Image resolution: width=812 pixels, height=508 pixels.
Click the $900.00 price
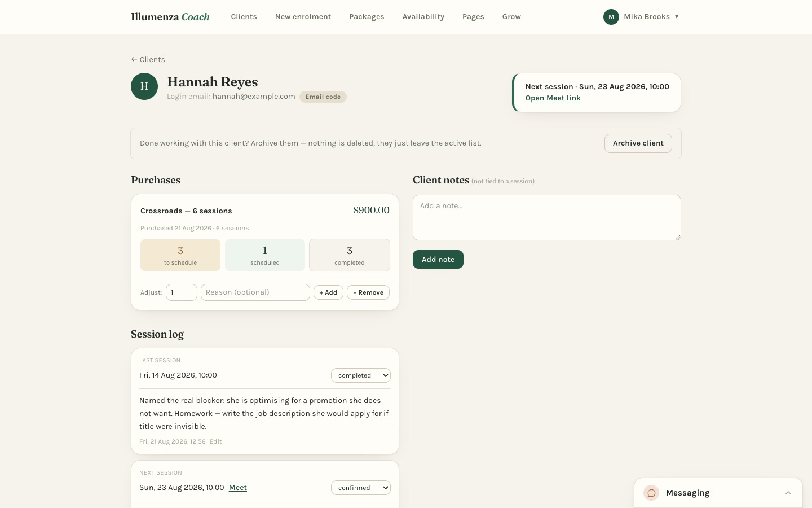(372, 210)
